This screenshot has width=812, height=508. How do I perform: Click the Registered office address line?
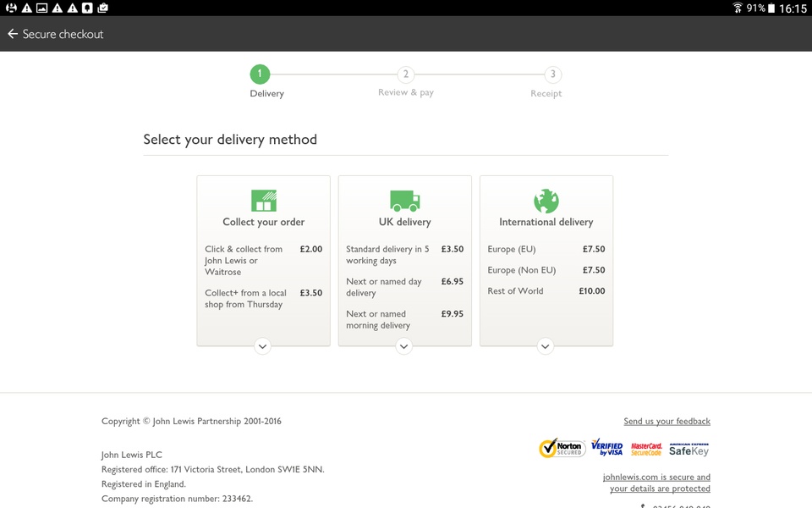[x=213, y=469]
